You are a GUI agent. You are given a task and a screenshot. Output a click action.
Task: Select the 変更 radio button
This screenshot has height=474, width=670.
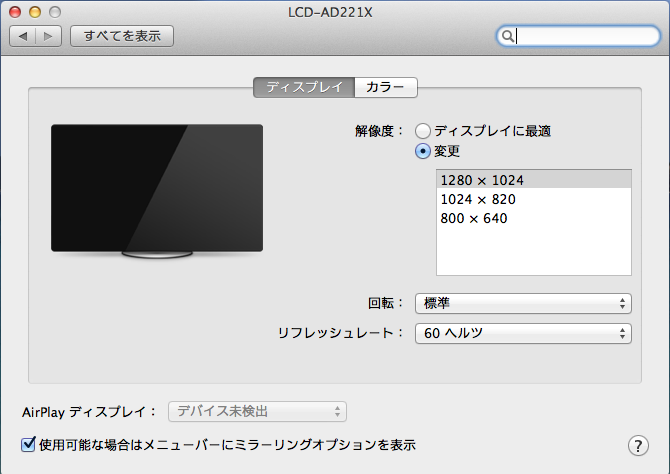pyautogui.click(x=423, y=151)
